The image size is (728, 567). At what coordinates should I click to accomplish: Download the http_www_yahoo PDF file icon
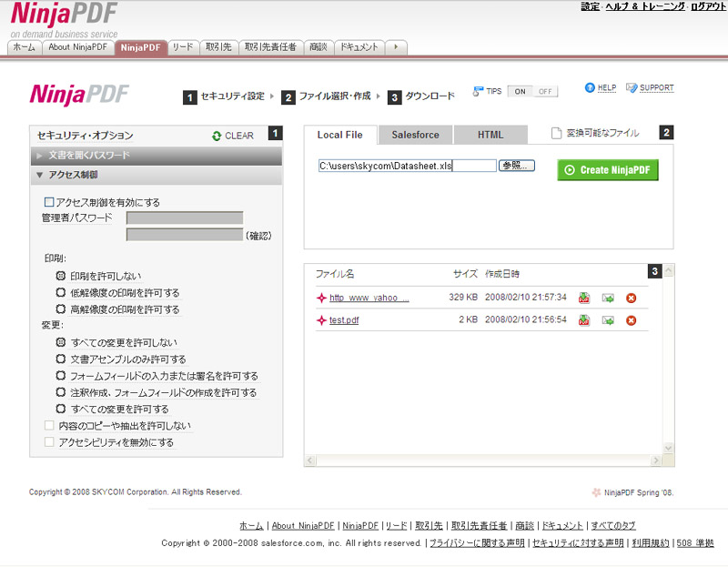[584, 298]
